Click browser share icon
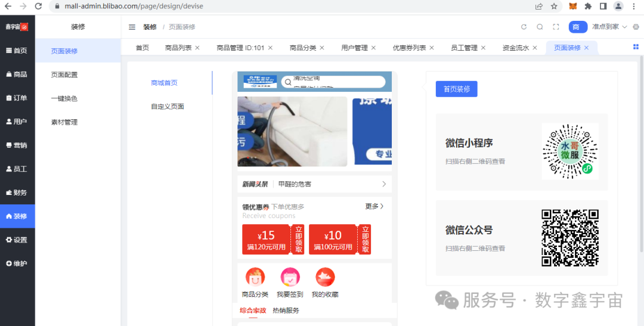Viewport: 644px width, 326px height. [538, 6]
